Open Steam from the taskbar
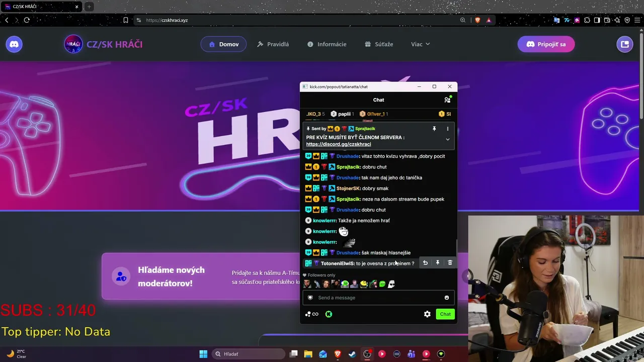This screenshot has width=644, height=362. point(352,354)
